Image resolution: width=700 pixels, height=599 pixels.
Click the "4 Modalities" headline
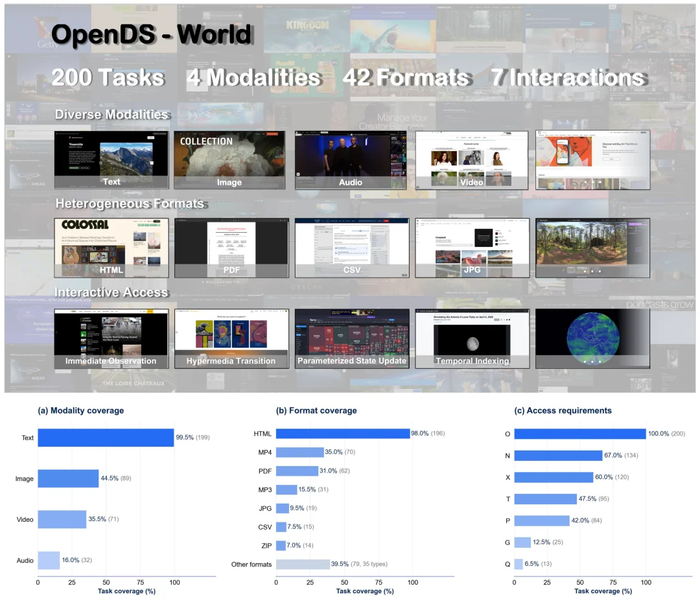(x=254, y=77)
